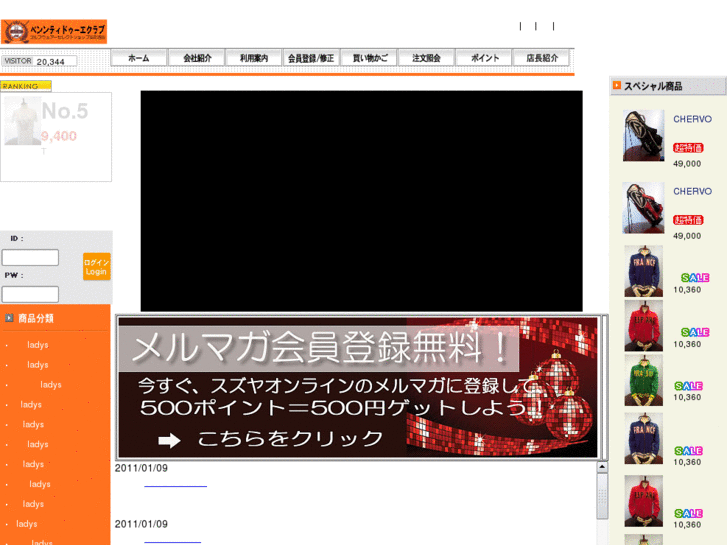Click the first CHERVO product name link
This screenshot has height=545, width=727.
tap(692, 119)
